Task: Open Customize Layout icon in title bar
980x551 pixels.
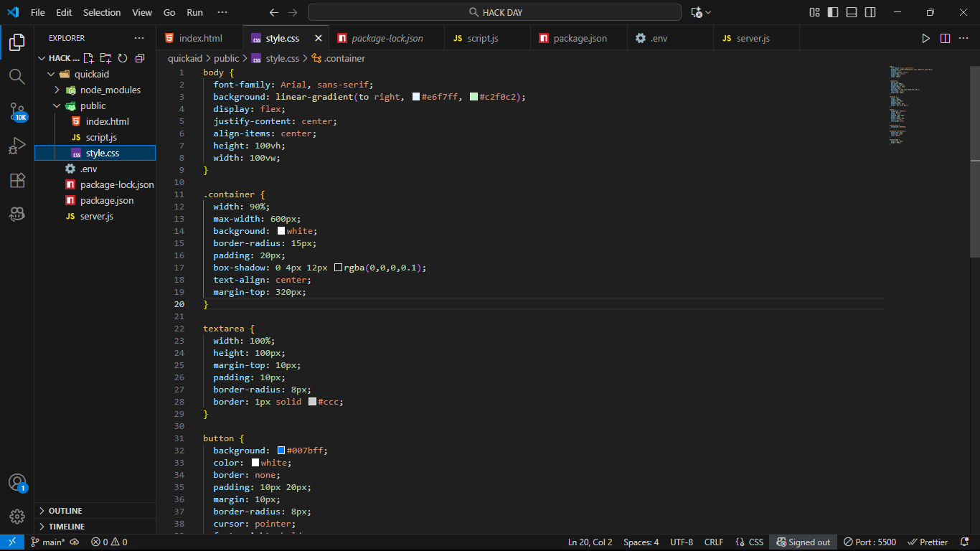Action: pyautogui.click(x=815, y=12)
